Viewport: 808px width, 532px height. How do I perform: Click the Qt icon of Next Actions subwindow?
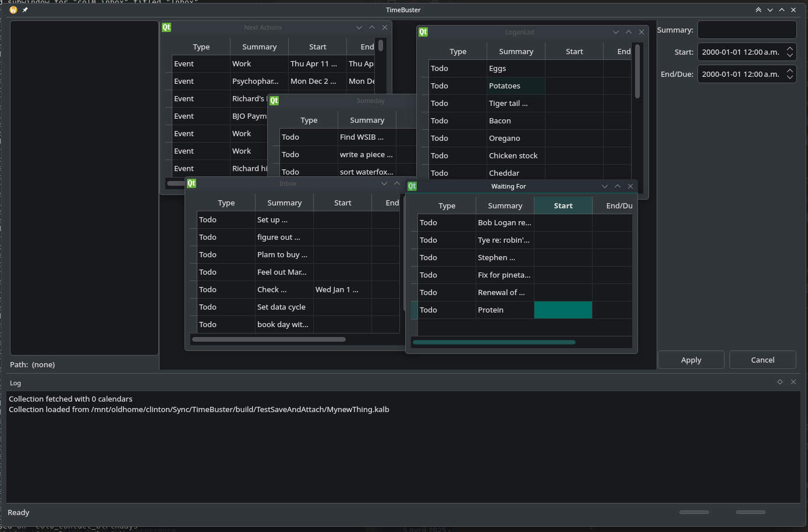click(166, 27)
